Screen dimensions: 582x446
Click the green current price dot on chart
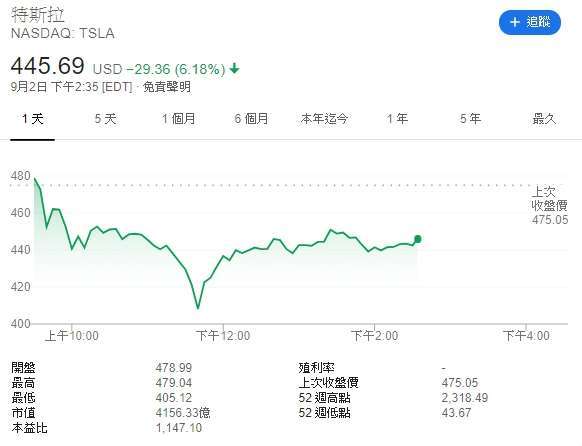point(418,239)
